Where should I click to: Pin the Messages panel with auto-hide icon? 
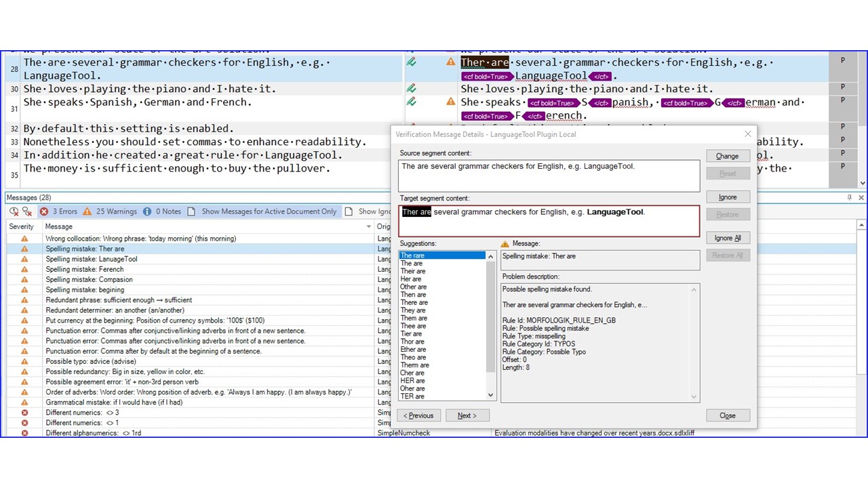coord(849,197)
